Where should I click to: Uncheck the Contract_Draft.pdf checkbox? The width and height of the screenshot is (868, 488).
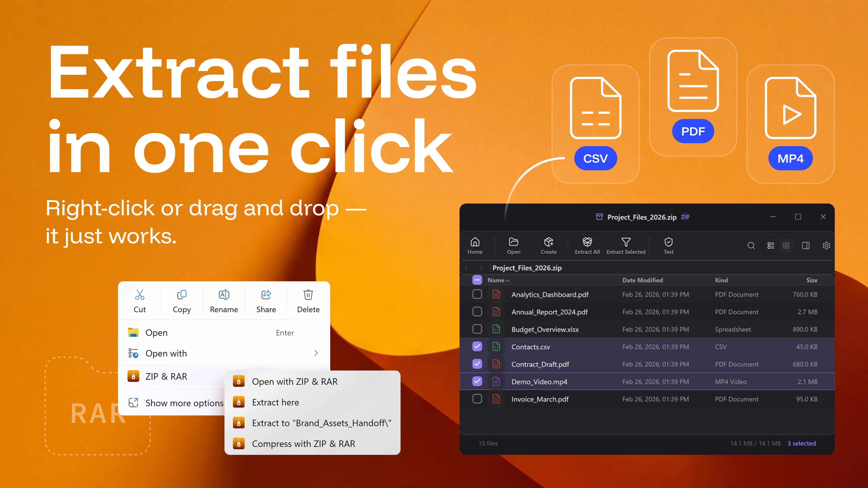click(x=477, y=364)
